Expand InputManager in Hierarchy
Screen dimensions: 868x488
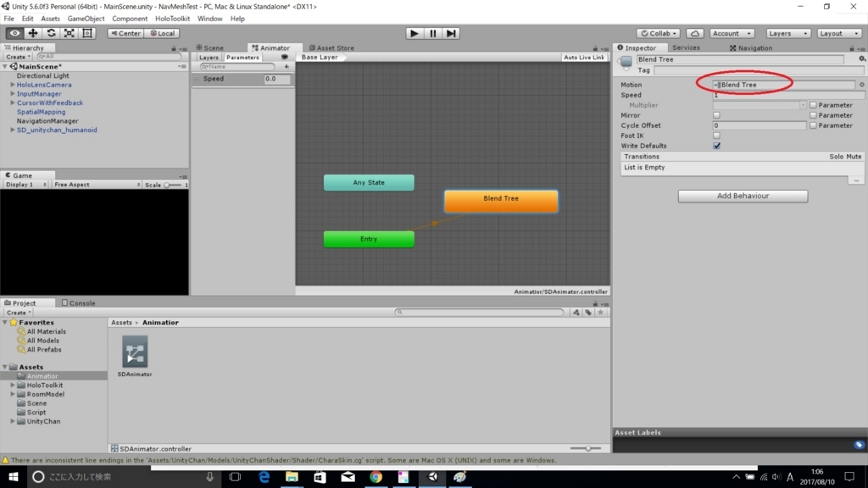pyautogui.click(x=12, y=94)
